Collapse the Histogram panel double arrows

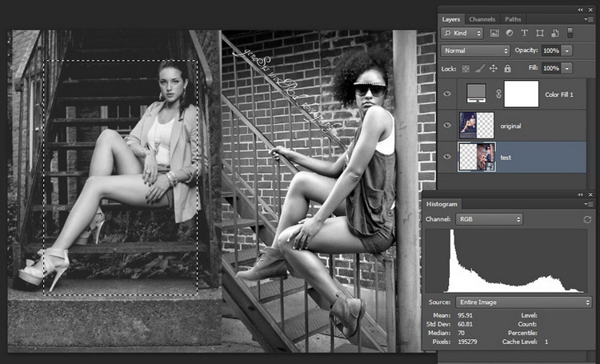click(x=581, y=195)
